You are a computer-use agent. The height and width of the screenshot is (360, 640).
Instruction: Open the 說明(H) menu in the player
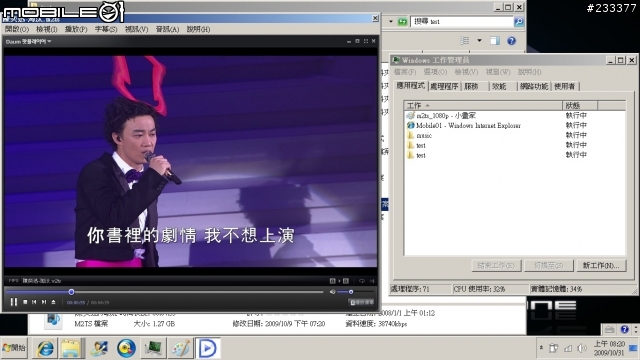pos(198,29)
